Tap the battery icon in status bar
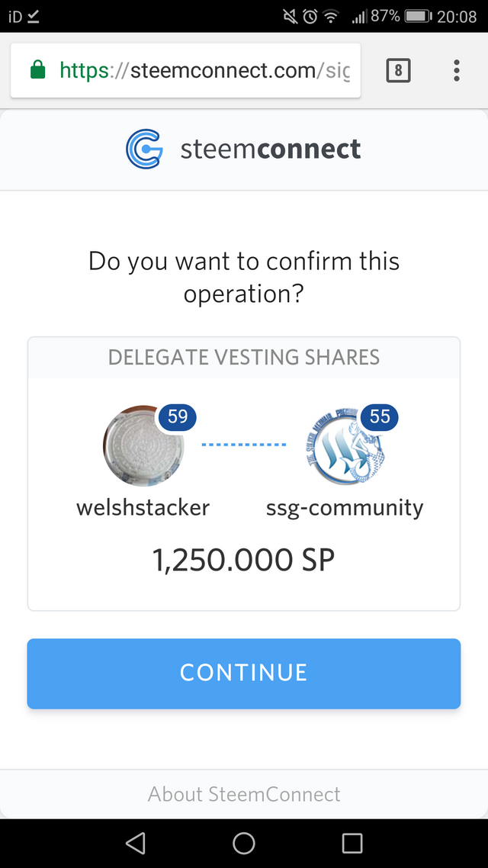 tap(418, 16)
